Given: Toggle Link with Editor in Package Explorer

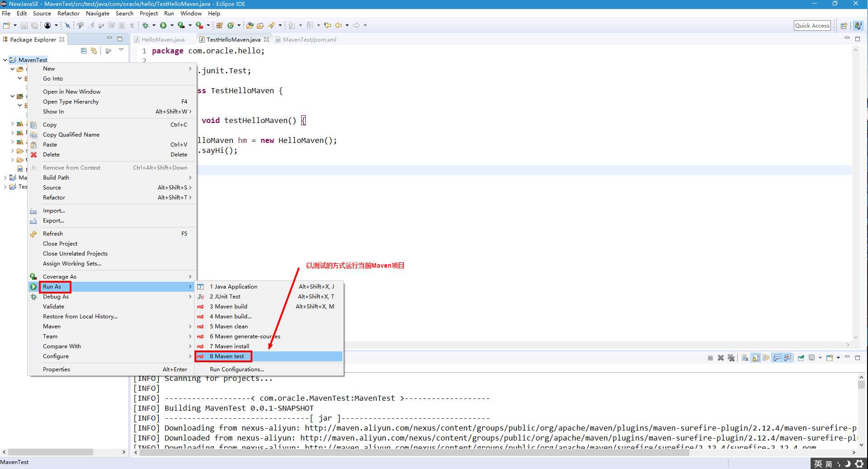Looking at the screenshot, I should click(x=94, y=51).
